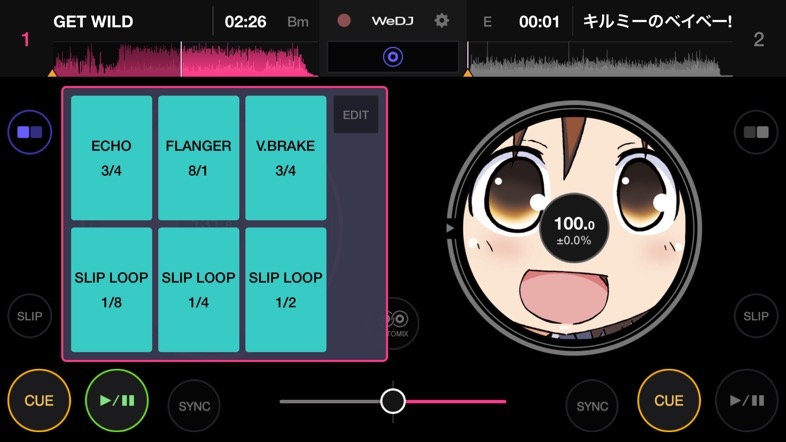Jump within the GET WILD pink waveform overview
The image size is (786, 442).
184,59
